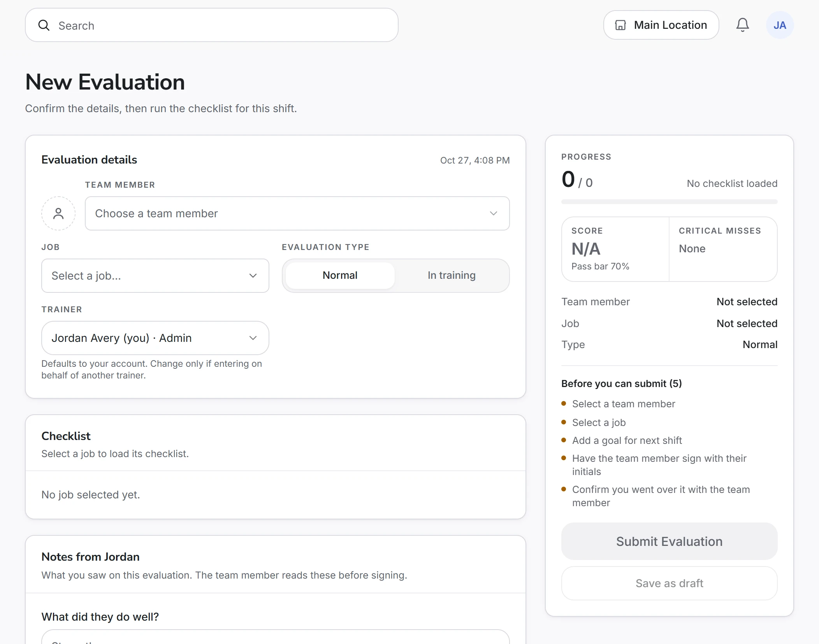Image resolution: width=819 pixels, height=644 pixels.
Task: Click the No job selected yet message
Action: 91,494
